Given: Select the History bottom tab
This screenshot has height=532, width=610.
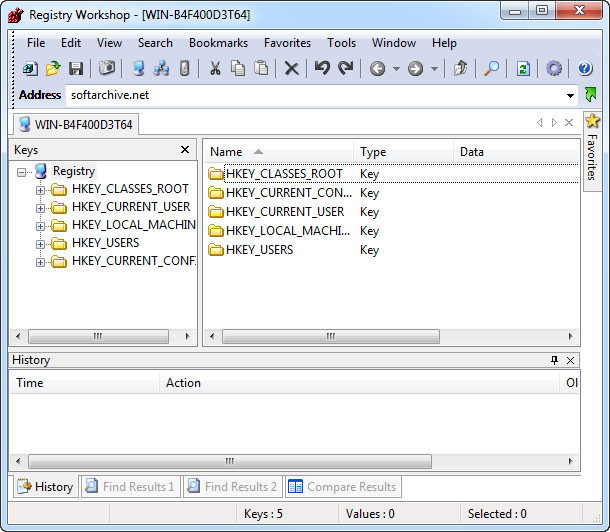Looking at the screenshot, I should [x=46, y=486].
